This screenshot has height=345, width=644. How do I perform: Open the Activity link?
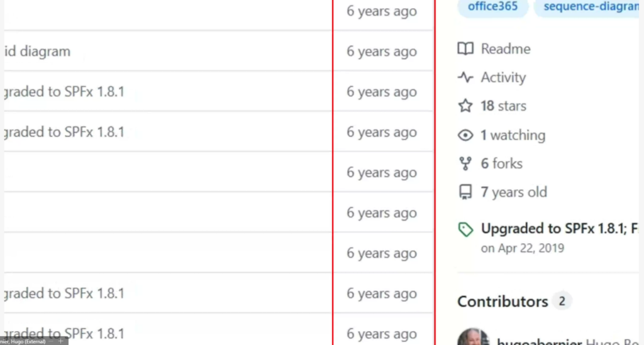click(503, 77)
